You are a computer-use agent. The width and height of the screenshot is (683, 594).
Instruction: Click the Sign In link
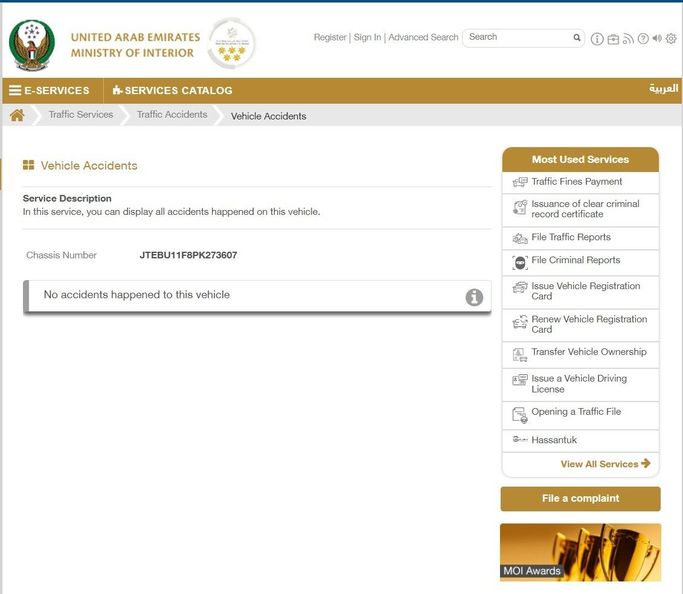click(x=367, y=37)
